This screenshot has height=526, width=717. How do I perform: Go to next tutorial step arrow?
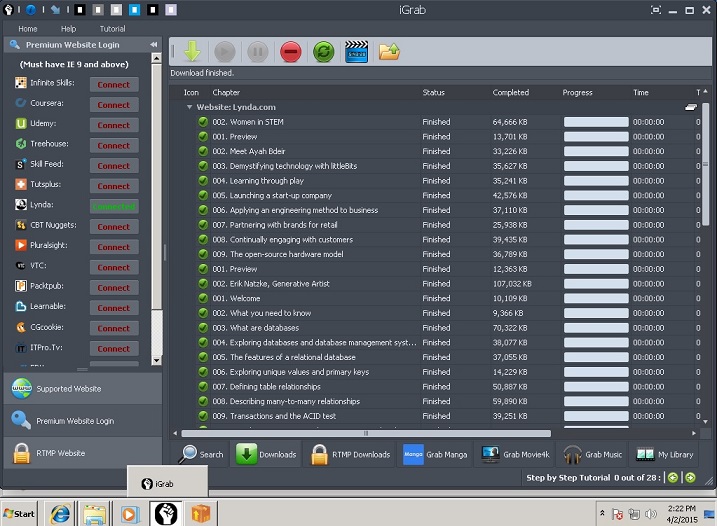pos(690,478)
